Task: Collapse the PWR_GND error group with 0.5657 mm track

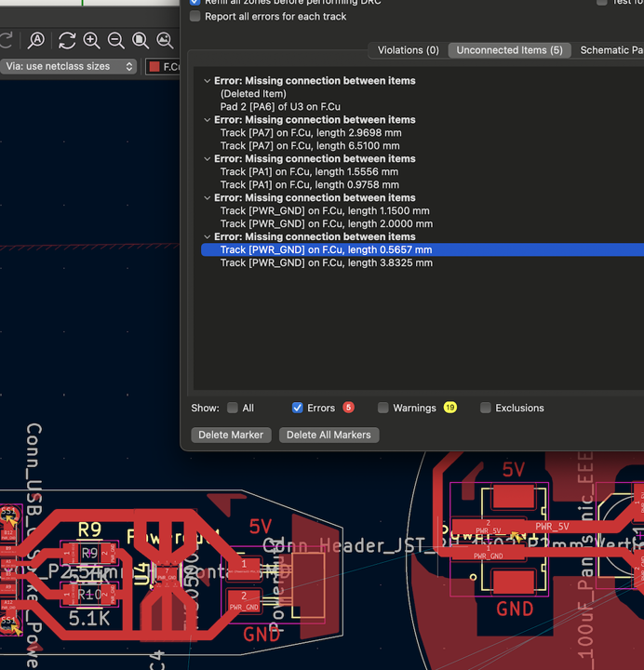Action: [208, 236]
